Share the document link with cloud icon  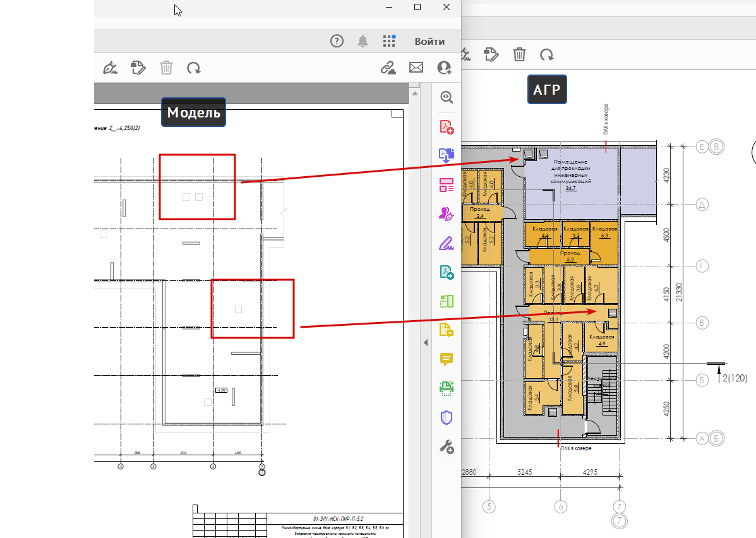pyautogui.click(x=388, y=68)
